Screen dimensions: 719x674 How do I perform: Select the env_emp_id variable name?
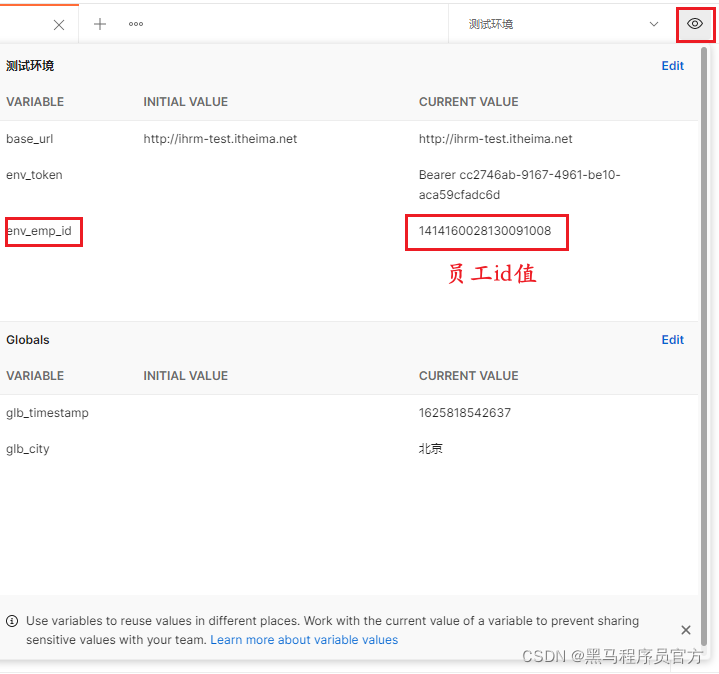pos(39,231)
